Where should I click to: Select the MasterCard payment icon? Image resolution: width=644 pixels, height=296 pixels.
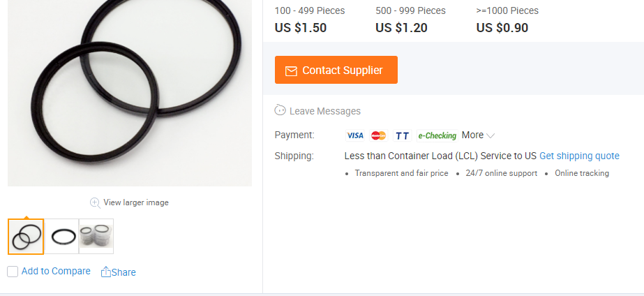pyautogui.click(x=379, y=135)
